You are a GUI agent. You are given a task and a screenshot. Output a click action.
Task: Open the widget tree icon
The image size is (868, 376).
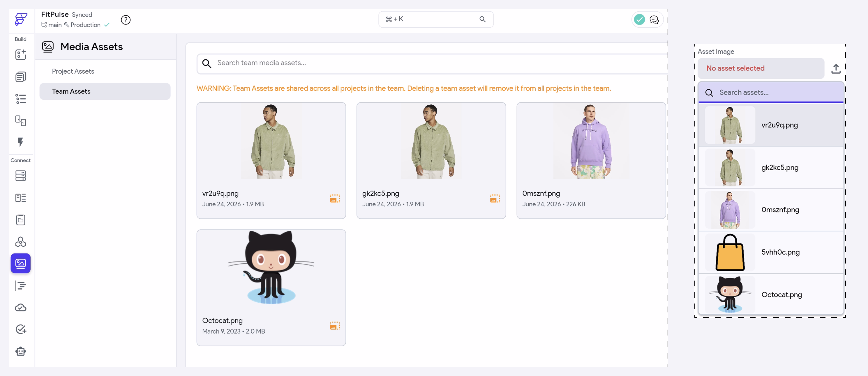pos(21,99)
